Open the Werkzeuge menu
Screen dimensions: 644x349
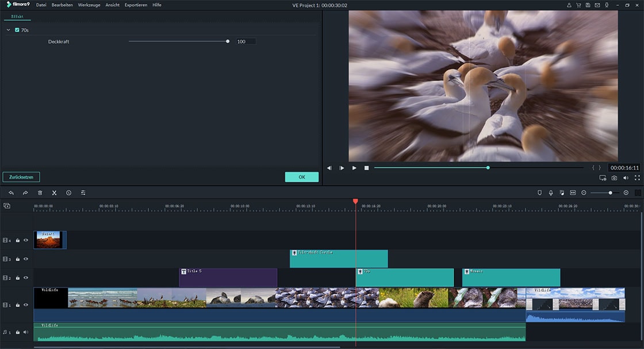(89, 5)
